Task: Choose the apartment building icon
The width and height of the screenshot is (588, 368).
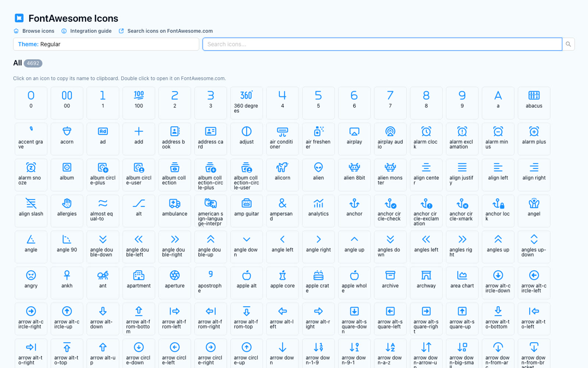Action: (139, 283)
